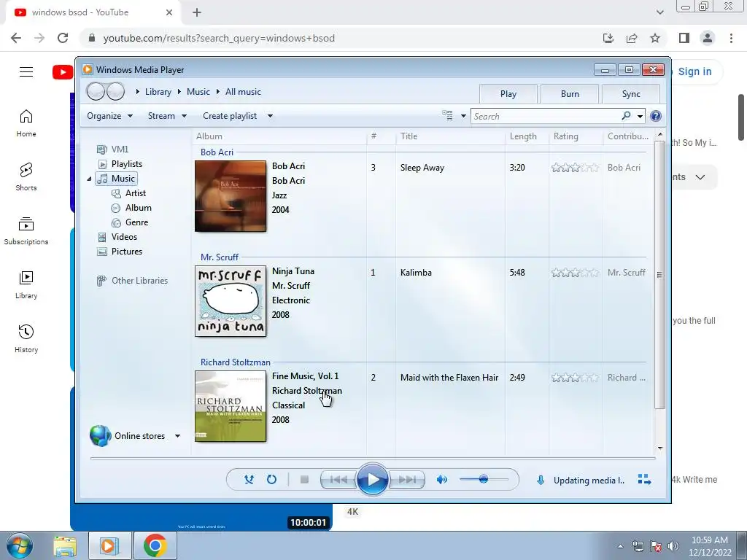
Task: Bookmark this page with the star icon
Action: (x=655, y=38)
